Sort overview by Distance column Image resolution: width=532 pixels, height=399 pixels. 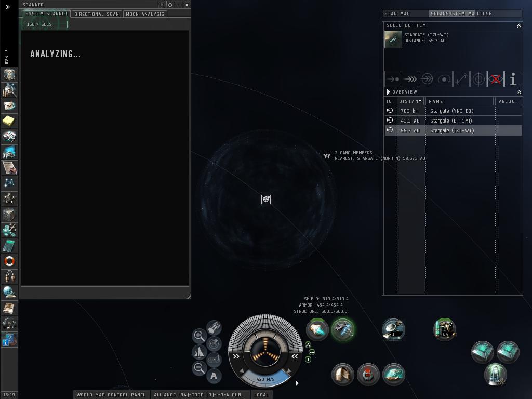(x=410, y=101)
